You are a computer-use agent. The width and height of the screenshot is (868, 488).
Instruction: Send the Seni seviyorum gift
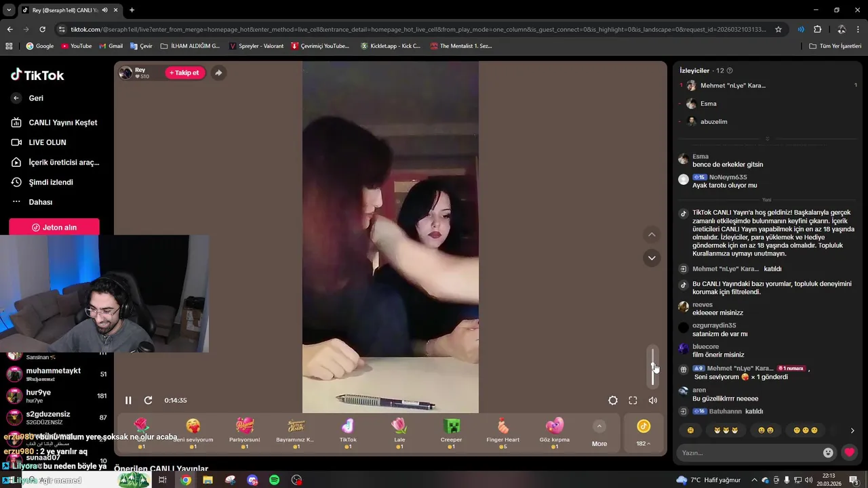[193, 434]
